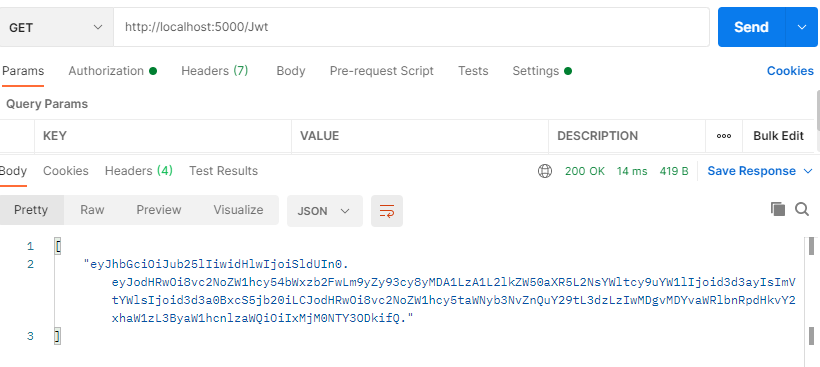Copy response with the copy icon

point(778,209)
